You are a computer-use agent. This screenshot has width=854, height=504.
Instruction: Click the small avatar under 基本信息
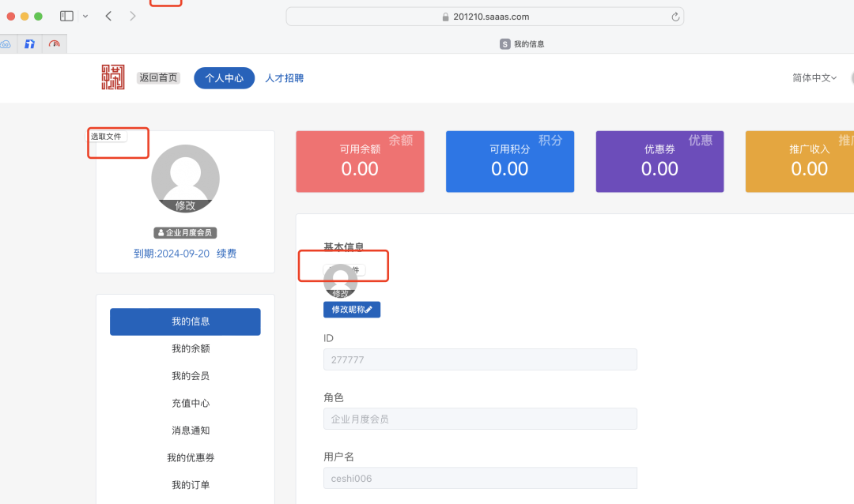[x=340, y=281]
